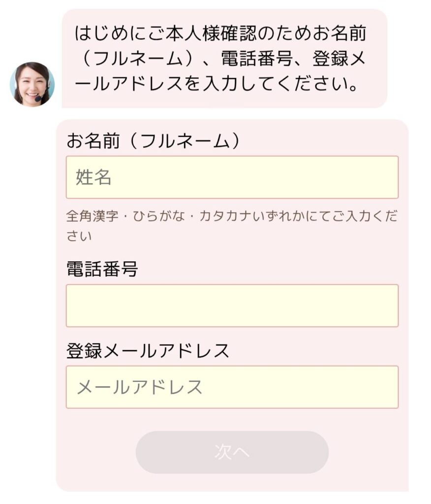The width and height of the screenshot is (431, 504).
Task: Click the 次へ button
Action: pyautogui.click(x=232, y=452)
